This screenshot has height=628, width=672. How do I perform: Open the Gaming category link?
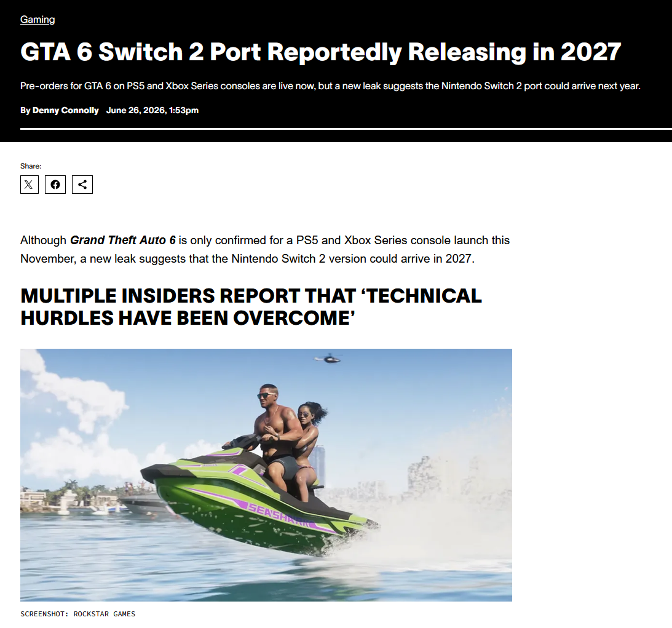[x=38, y=19]
